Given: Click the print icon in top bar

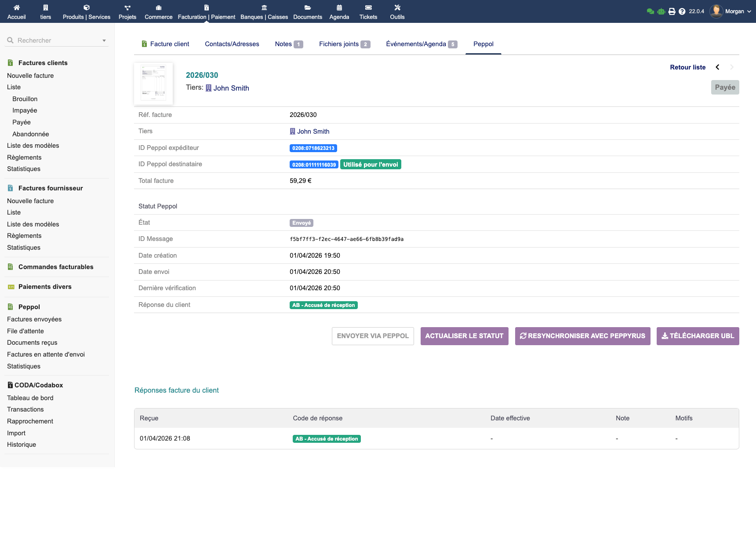Looking at the screenshot, I should click(x=672, y=11).
